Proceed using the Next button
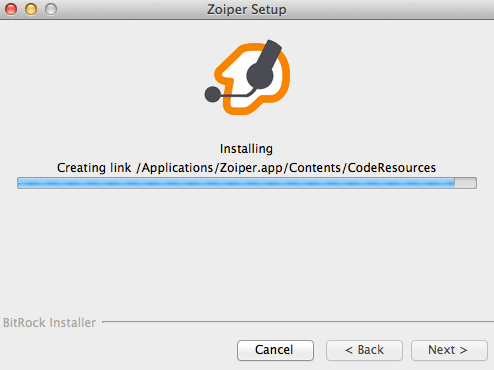This screenshot has height=370, width=494. point(449,350)
